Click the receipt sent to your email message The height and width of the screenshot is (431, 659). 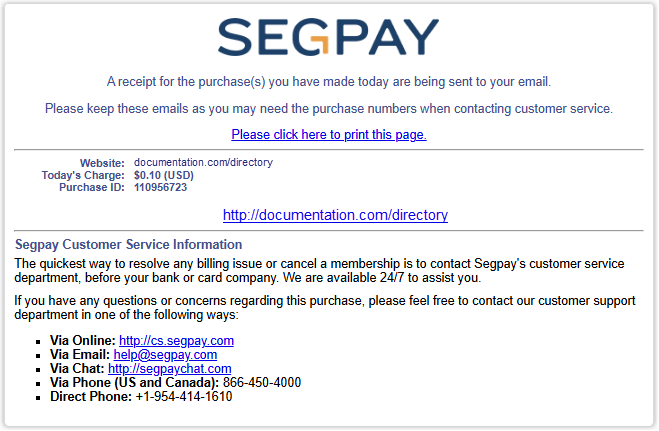329,81
